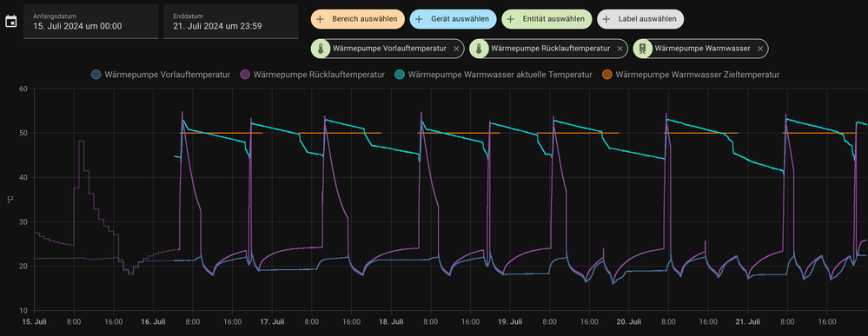Click purple Rücklauftemperatur legend color dot
Viewport: 868px width, 336px height.
(245, 74)
